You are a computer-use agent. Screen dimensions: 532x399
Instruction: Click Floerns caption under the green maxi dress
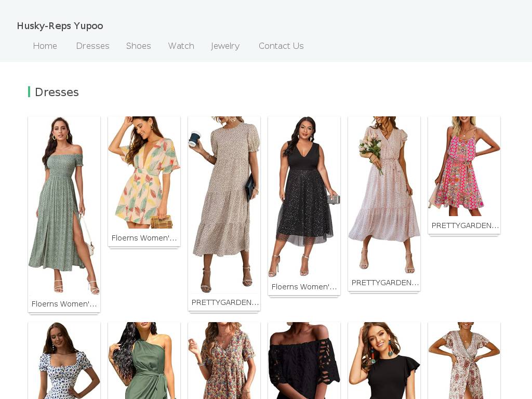(64, 304)
